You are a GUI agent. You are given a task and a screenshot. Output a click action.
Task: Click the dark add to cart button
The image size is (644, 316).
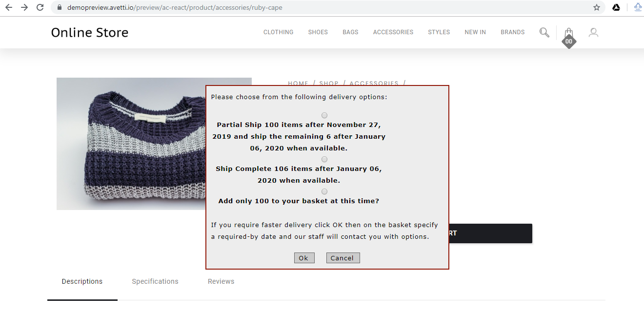490,233
